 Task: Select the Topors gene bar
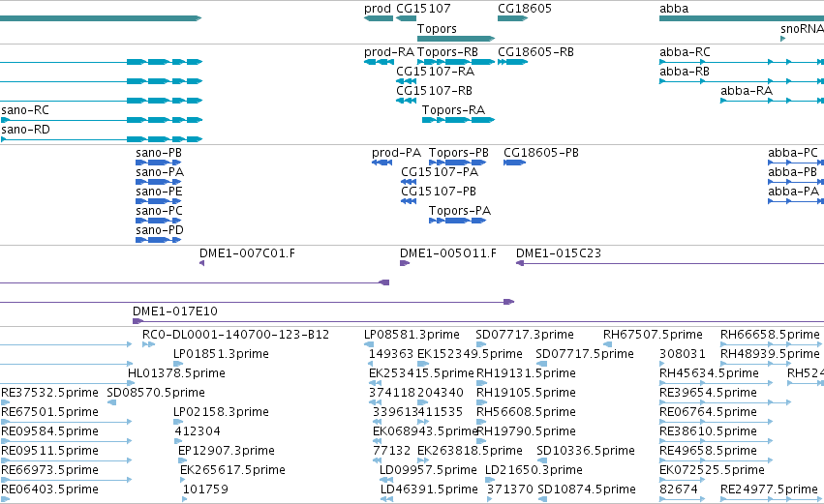pos(456,39)
